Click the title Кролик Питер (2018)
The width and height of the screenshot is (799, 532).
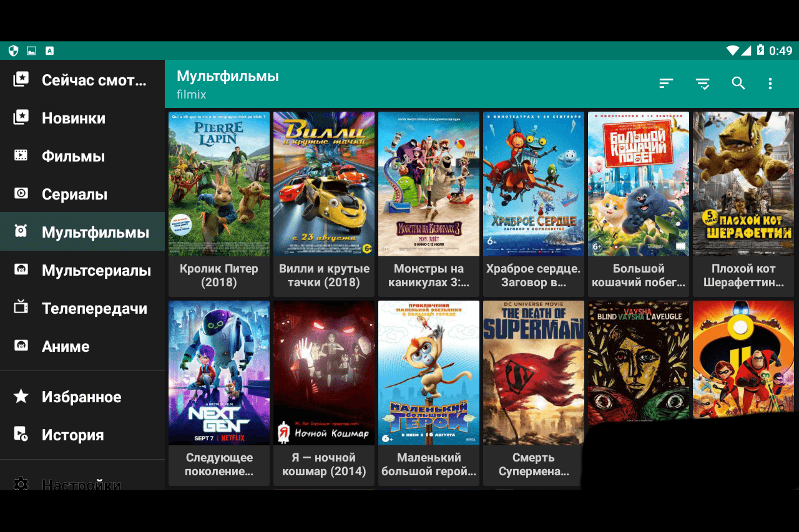click(219, 276)
